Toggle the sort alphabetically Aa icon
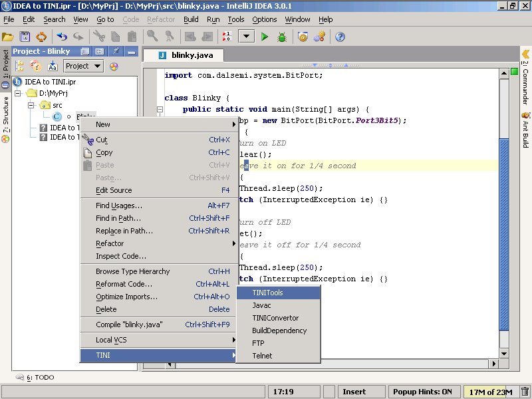Image resolution: width=532 pixels, height=399 pixels. (53, 66)
